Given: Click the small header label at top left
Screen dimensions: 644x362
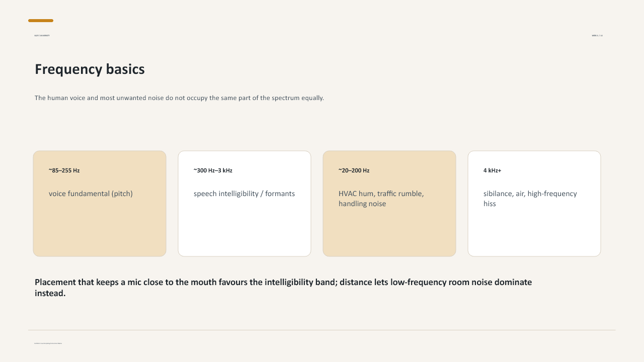Looking at the screenshot, I should pos(42,36).
